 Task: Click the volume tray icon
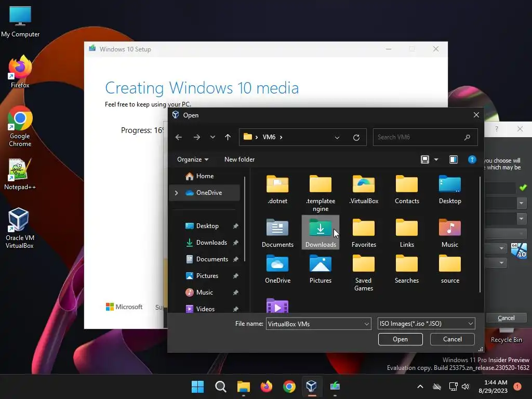[x=465, y=387]
